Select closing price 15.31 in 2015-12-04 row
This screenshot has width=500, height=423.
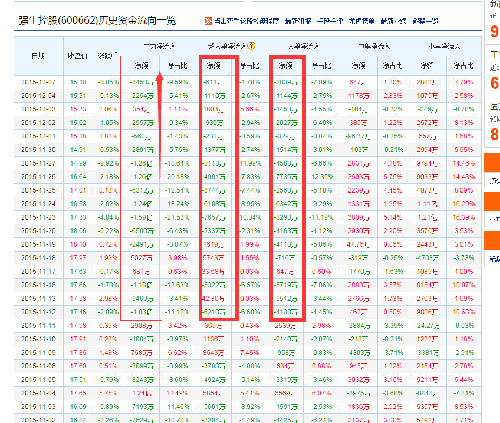78,96
